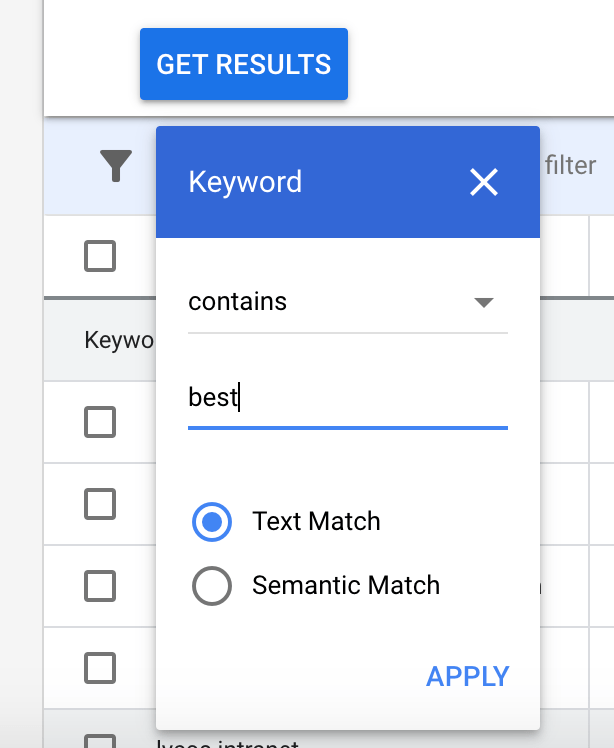Viewport: 614px width, 748px height.
Task: Click the 'filter' text in filter bar
Action: click(x=570, y=165)
